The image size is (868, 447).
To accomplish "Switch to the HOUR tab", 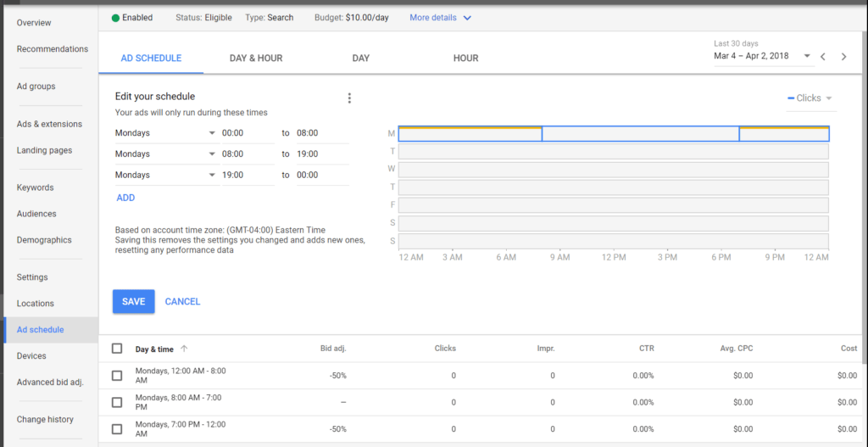I will click(x=465, y=59).
